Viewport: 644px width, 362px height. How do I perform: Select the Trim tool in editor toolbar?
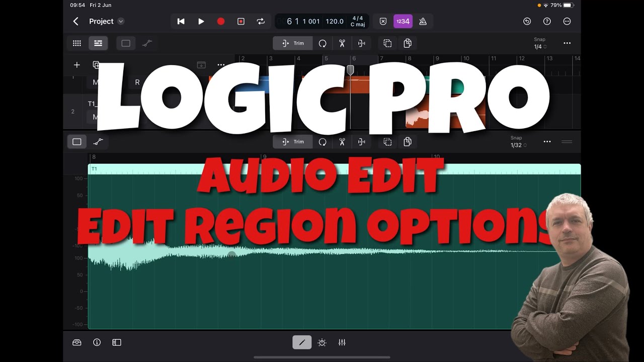click(293, 142)
